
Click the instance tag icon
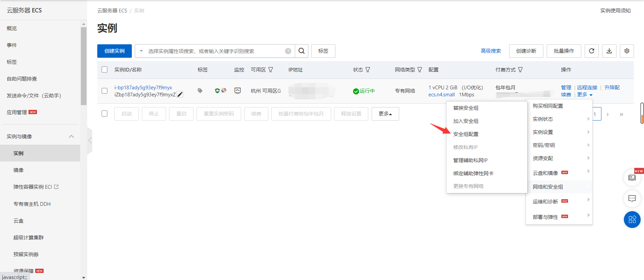pos(200,91)
